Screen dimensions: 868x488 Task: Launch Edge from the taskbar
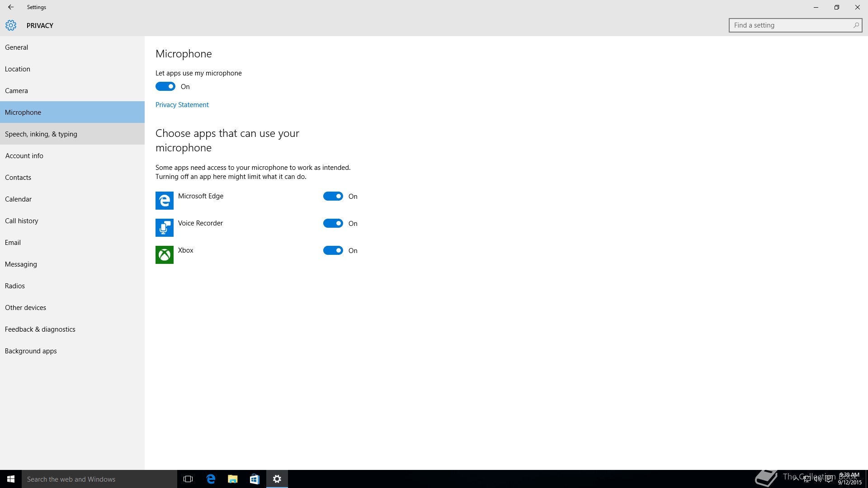(x=211, y=479)
